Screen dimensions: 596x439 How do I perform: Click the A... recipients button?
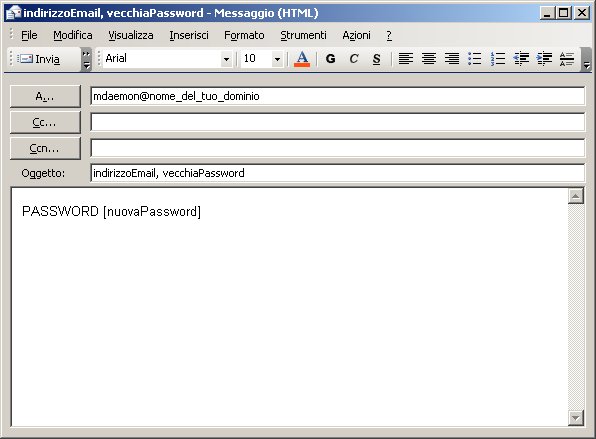coord(45,97)
